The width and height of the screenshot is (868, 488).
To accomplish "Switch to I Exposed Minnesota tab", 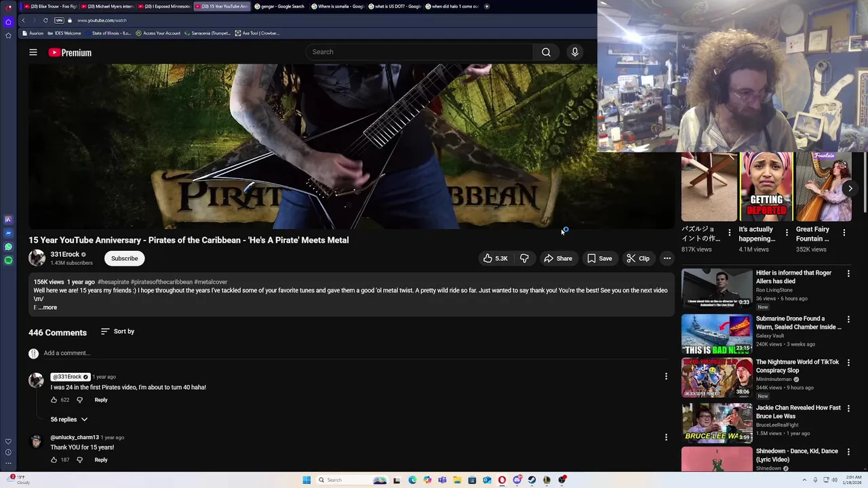I will (x=164, y=6).
